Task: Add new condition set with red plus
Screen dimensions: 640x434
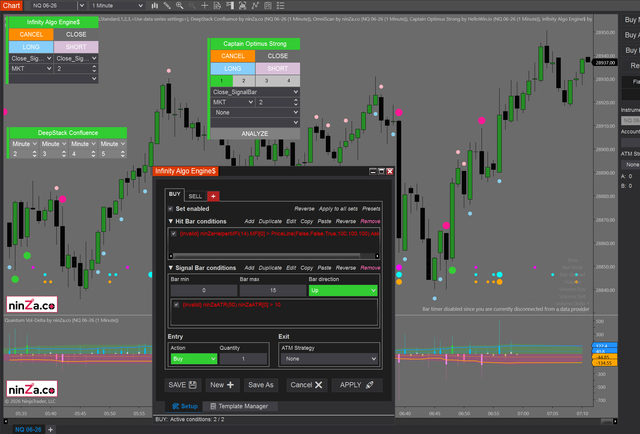Action: tap(213, 196)
